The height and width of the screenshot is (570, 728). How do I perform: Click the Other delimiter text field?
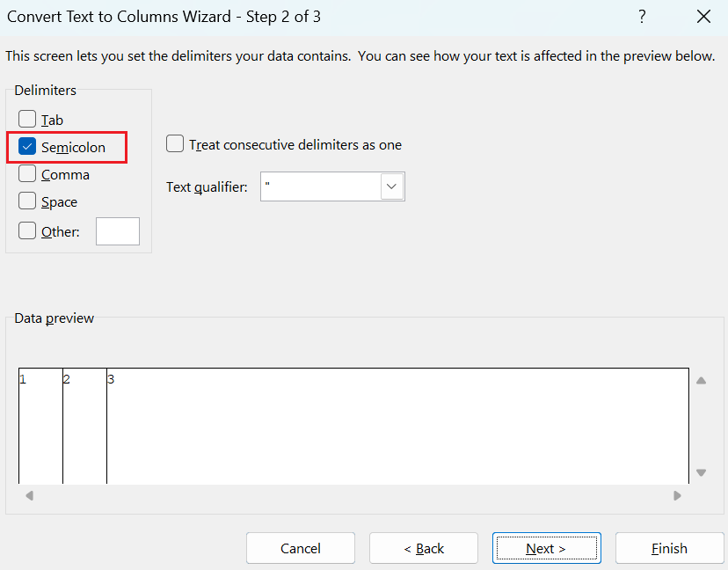118,231
